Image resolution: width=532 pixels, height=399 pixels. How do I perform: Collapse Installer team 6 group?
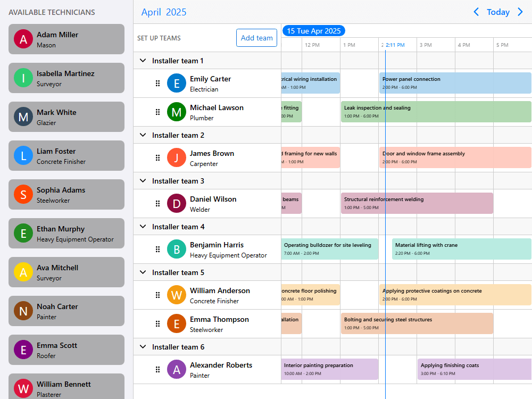[143, 347]
